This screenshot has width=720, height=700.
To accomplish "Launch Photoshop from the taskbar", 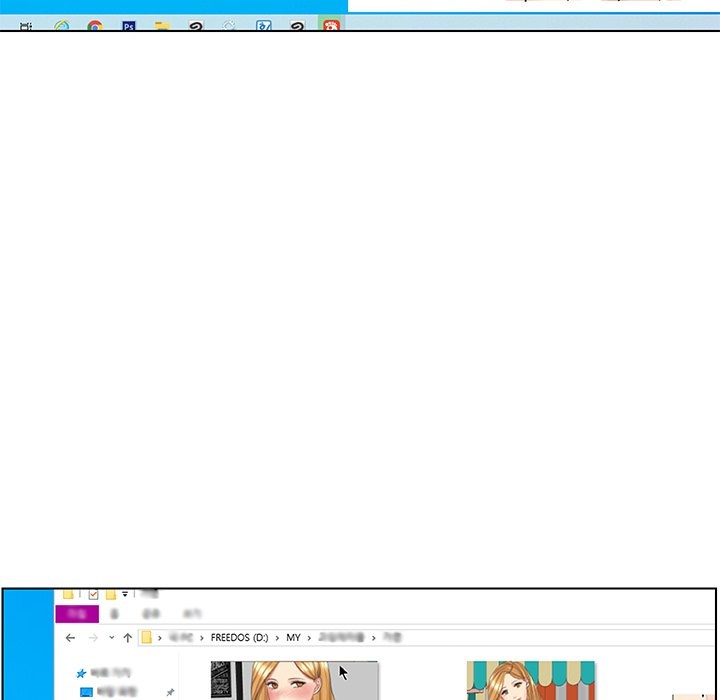I will tap(128, 27).
